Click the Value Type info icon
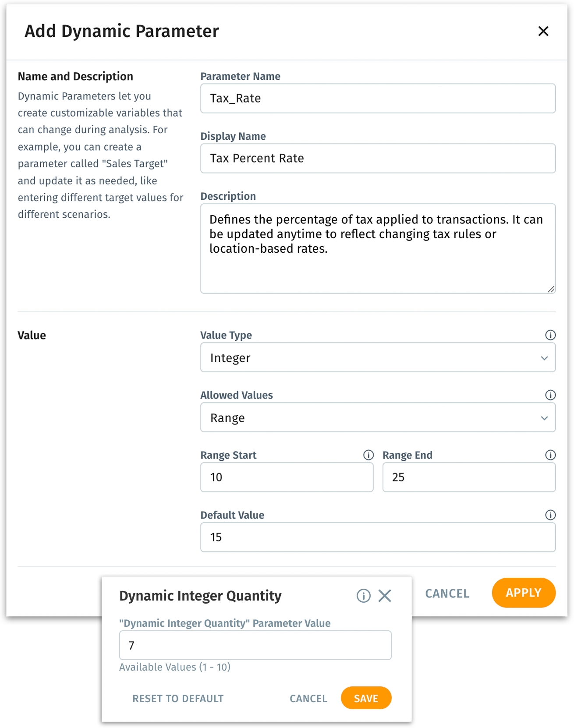Viewport: 574px width, 728px height. pos(550,335)
